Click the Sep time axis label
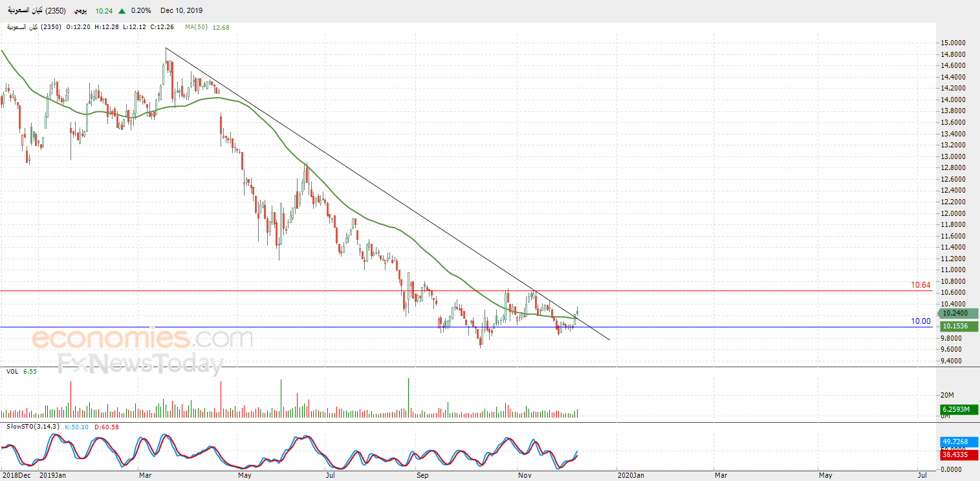980x481 pixels. (422, 476)
